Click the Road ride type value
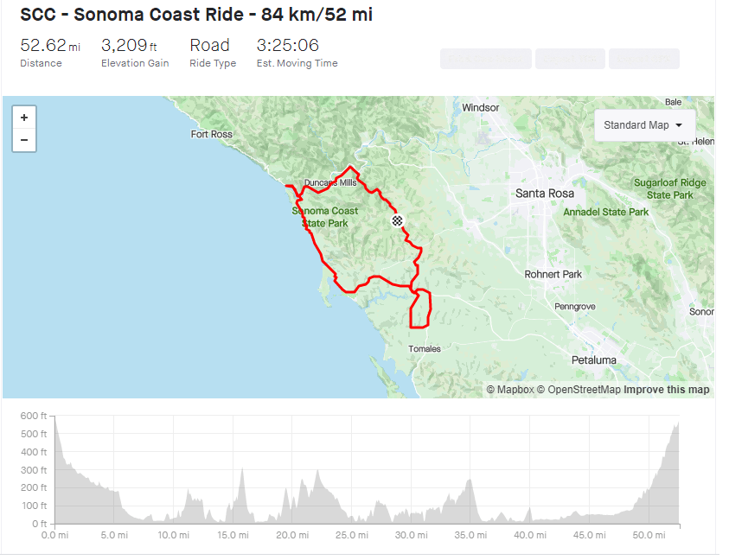This screenshot has width=729, height=560. (x=210, y=46)
